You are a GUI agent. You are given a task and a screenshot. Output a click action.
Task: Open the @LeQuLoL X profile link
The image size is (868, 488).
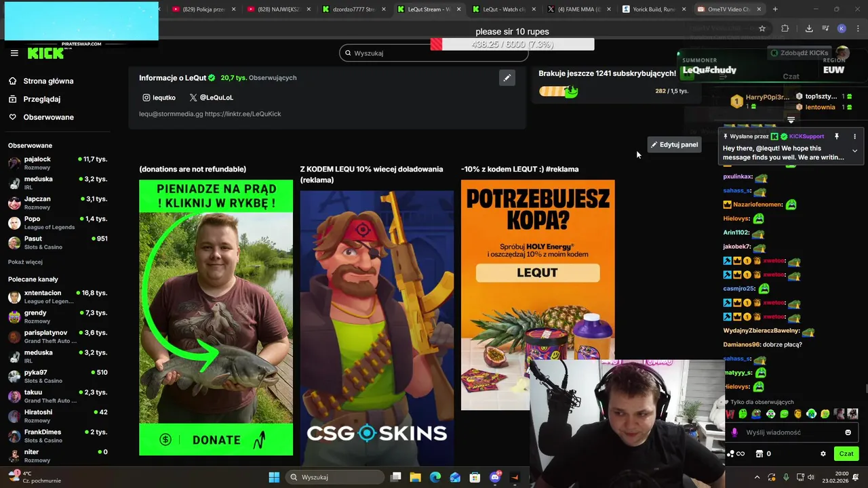pos(211,98)
